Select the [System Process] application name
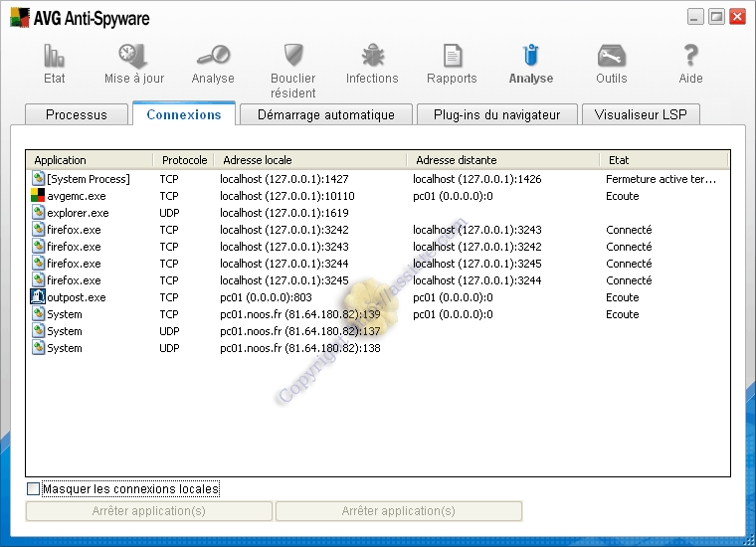 click(x=89, y=179)
